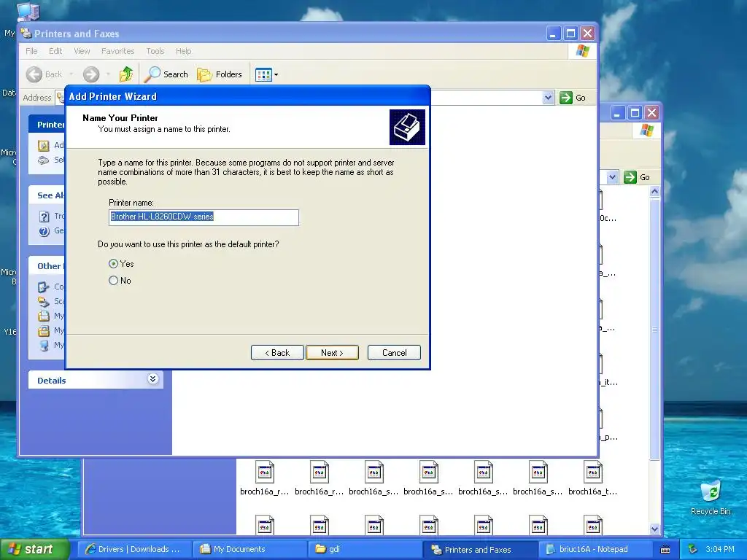Click the taskbar clock showing 3:04 PM
The image size is (747, 560).
point(720,550)
